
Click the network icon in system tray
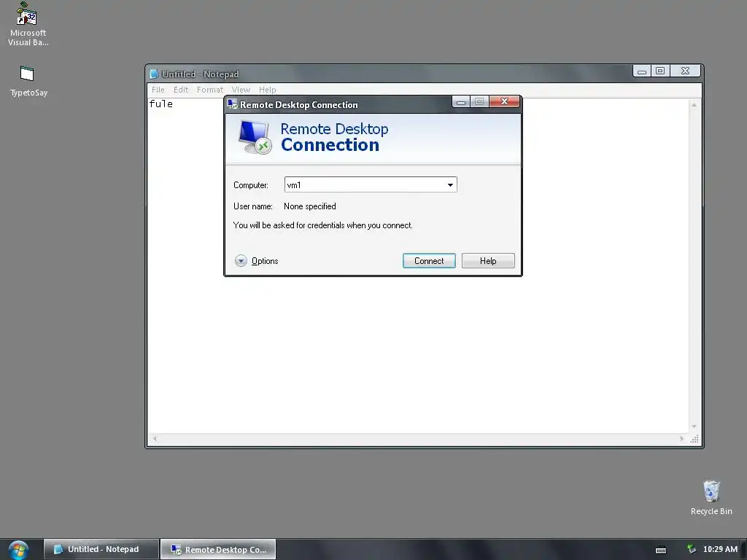coord(692,549)
